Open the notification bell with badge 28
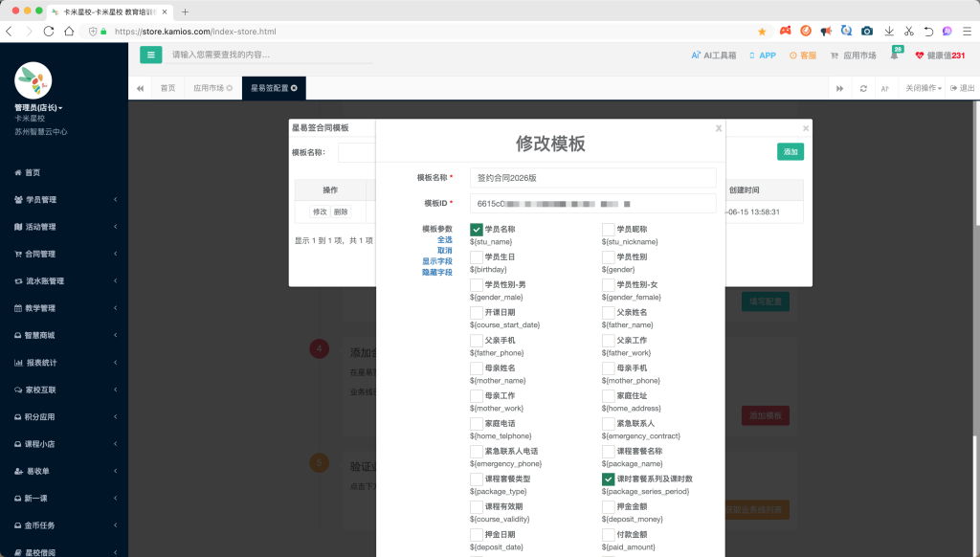This screenshot has height=557, width=980. point(895,55)
